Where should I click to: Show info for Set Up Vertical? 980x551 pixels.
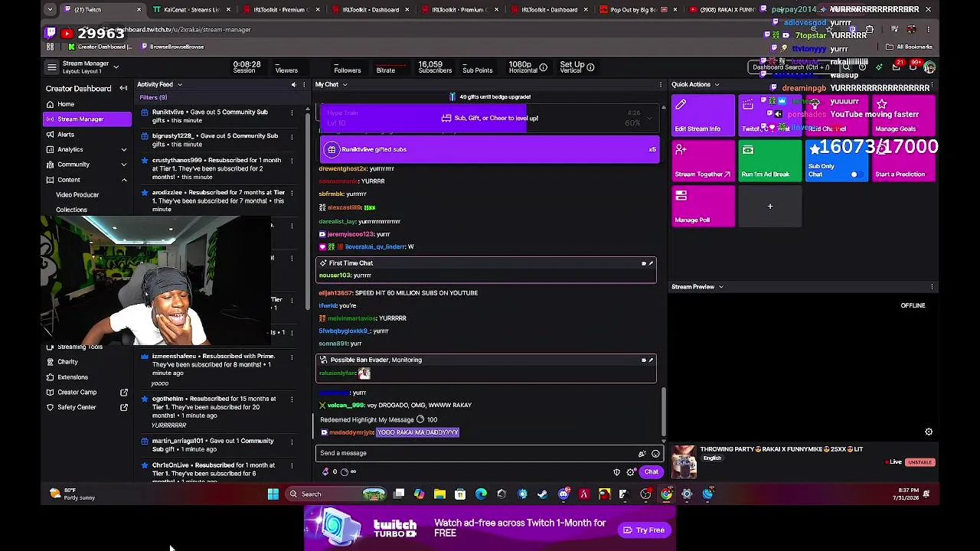click(590, 67)
